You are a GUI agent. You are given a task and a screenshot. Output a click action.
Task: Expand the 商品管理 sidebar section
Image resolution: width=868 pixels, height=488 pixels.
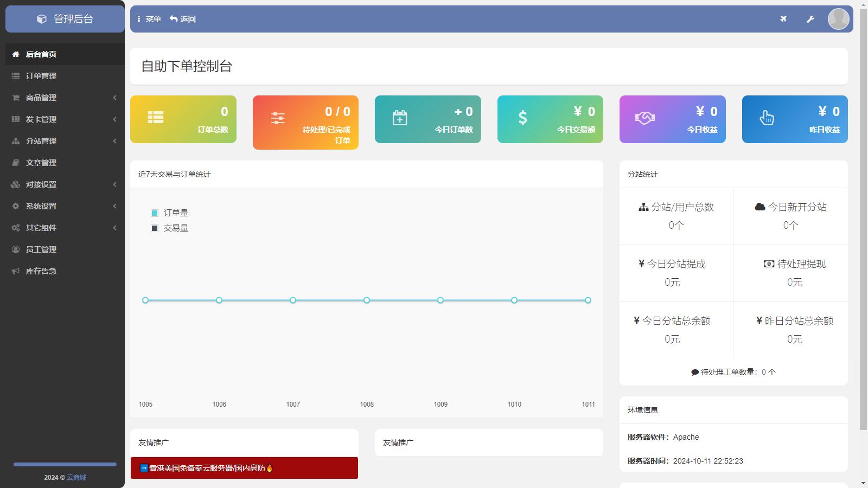pos(40,98)
